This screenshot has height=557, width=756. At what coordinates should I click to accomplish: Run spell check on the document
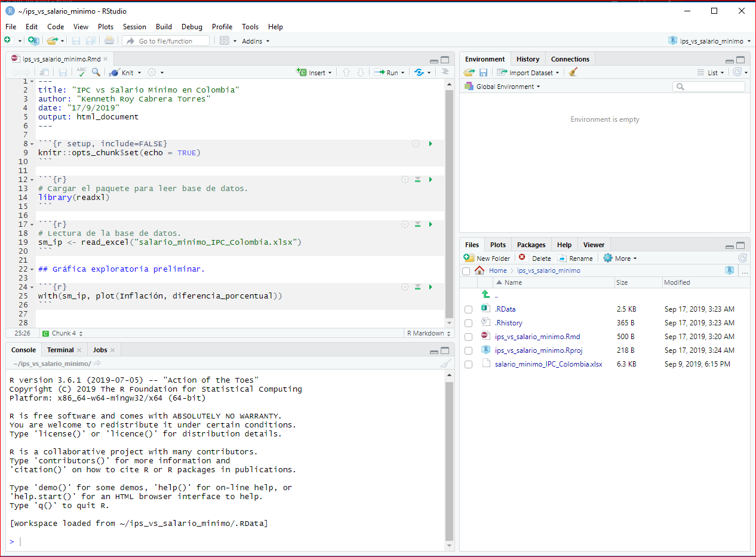pos(82,72)
